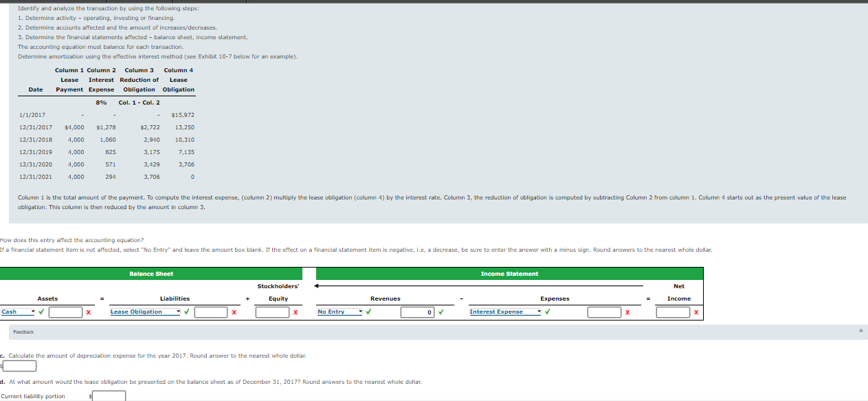Click the red X beside Stockholders' Equity box
This screenshot has height=401, width=868.
pos(296,312)
